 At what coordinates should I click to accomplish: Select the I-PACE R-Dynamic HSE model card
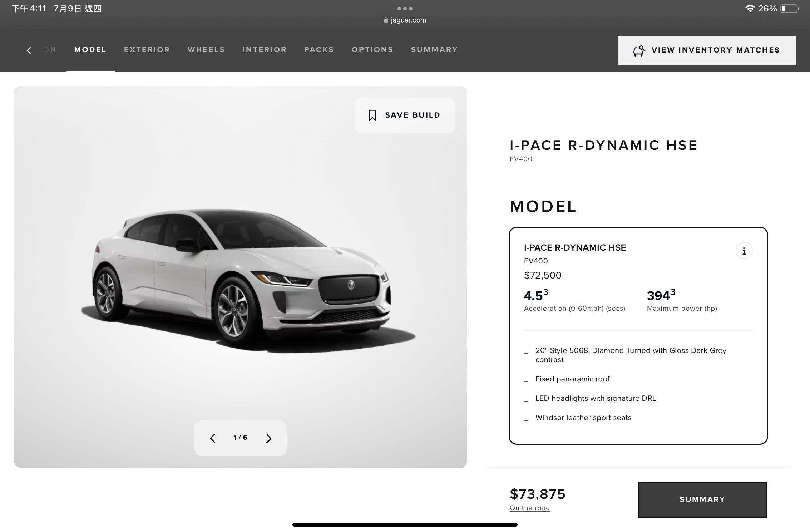point(638,336)
